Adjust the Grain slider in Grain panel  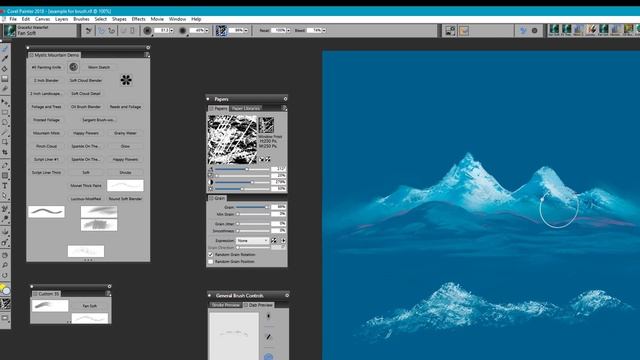click(x=252, y=207)
